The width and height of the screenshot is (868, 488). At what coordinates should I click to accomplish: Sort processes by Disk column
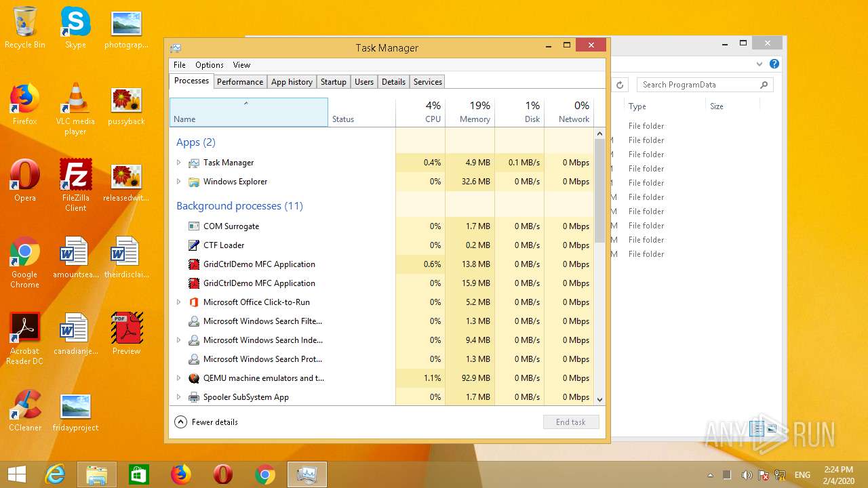coord(519,113)
